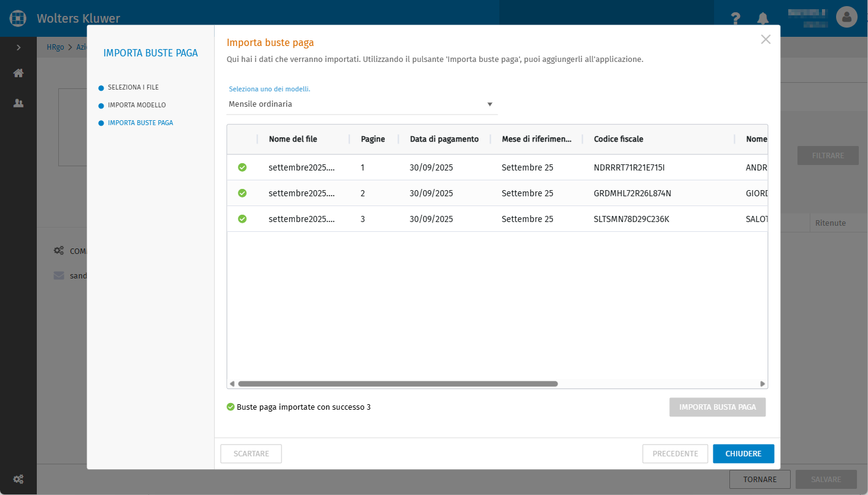This screenshot has height=495, width=868.
Task: Open the 'Mensile ordinaria' model dropdown
Action: point(362,104)
